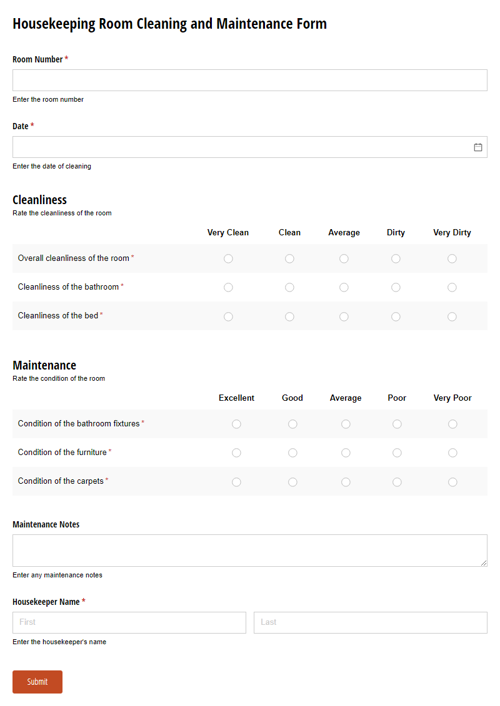Choose Dirty for cleanliness of the bathroom

click(x=395, y=287)
